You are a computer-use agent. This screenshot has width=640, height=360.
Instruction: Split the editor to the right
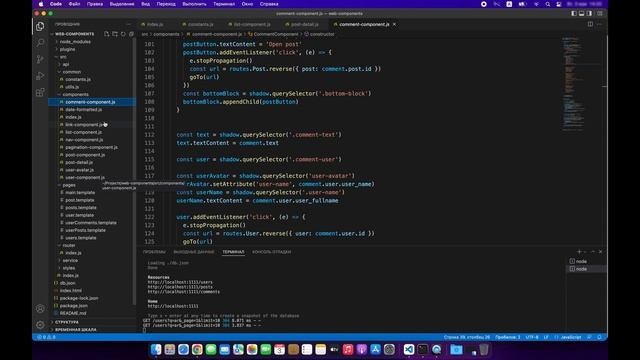pyautogui.click(x=590, y=24)
